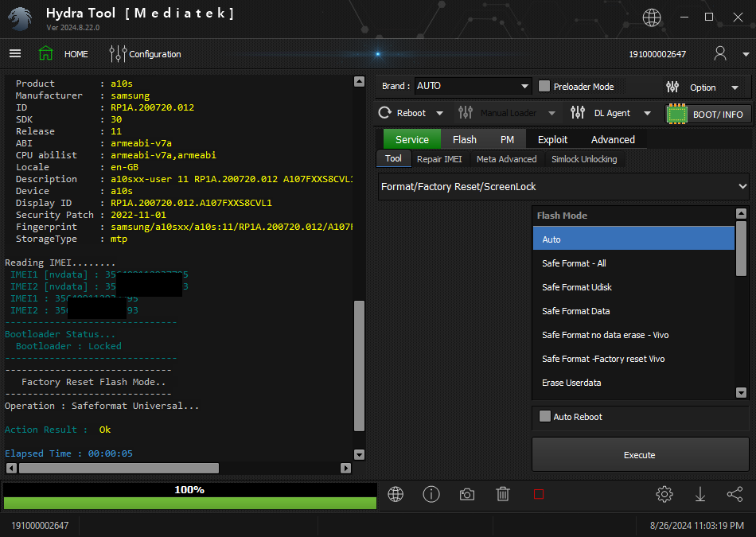Expand the Option dropdown arrow
The height and width of the screenshot is (537, 756).
tap(735, 88)
